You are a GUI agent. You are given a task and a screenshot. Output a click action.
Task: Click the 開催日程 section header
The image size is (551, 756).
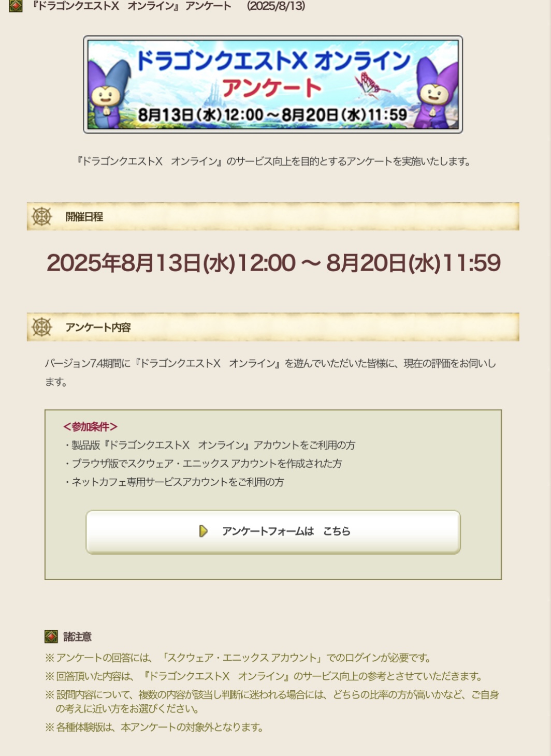tap(273, 216)
